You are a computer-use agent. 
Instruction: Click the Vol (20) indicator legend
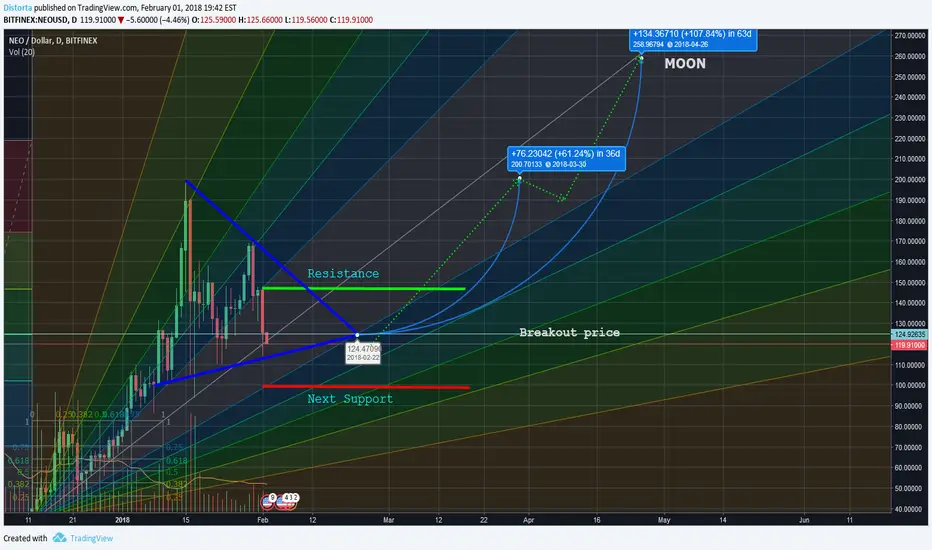click(x=21, y=52)
